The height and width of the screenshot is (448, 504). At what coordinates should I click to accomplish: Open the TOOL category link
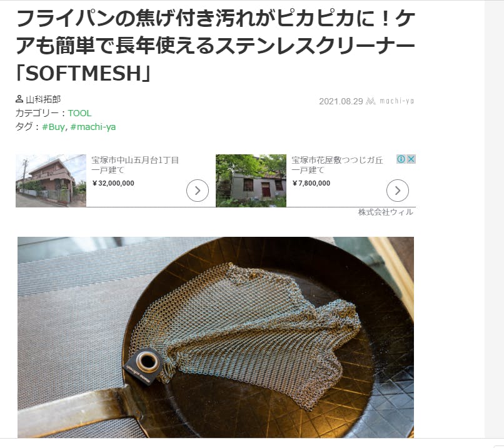tap(79, 113)
